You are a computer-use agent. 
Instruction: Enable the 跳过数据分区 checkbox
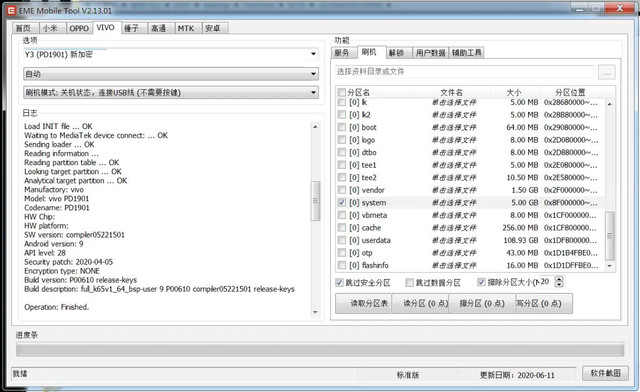(x=409, y=283)
